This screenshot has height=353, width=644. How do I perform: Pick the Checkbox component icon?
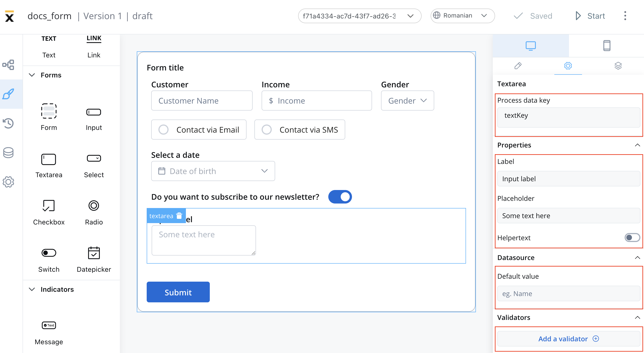tap(49, 206)
